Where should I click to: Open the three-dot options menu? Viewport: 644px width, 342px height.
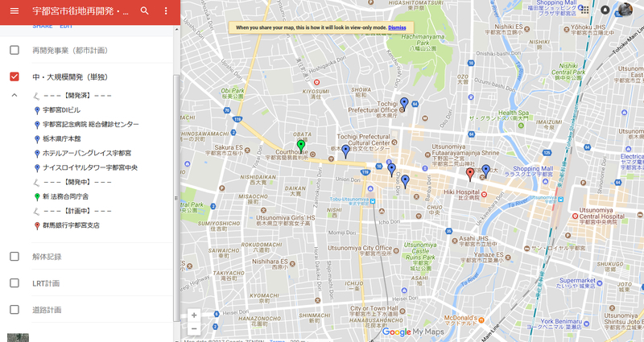[x=166, y=11]
